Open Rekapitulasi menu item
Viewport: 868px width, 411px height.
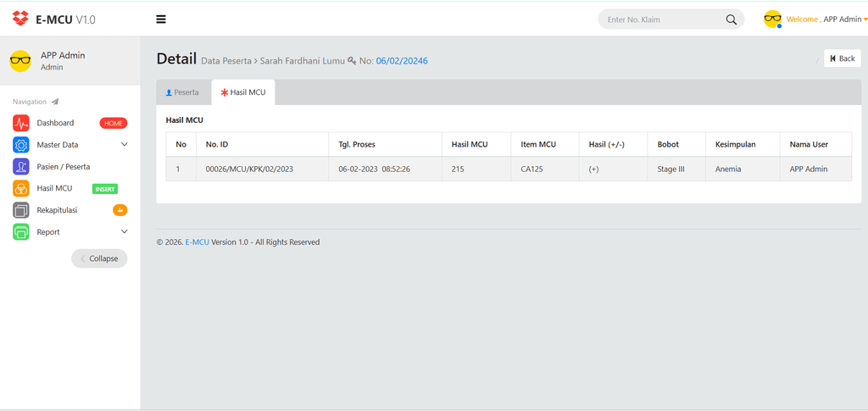coord(57,210)
